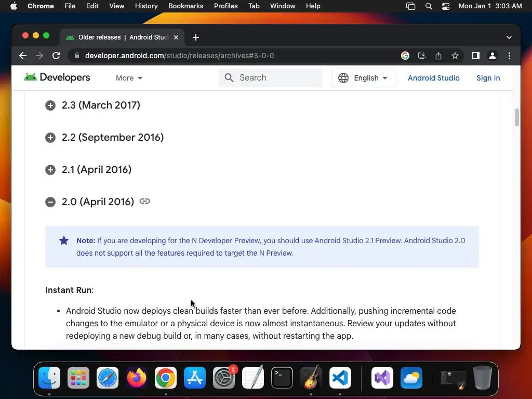Viewport: 532px width, 399px height.
Task: Open the View menu
Action: click(x=116, y=6)
